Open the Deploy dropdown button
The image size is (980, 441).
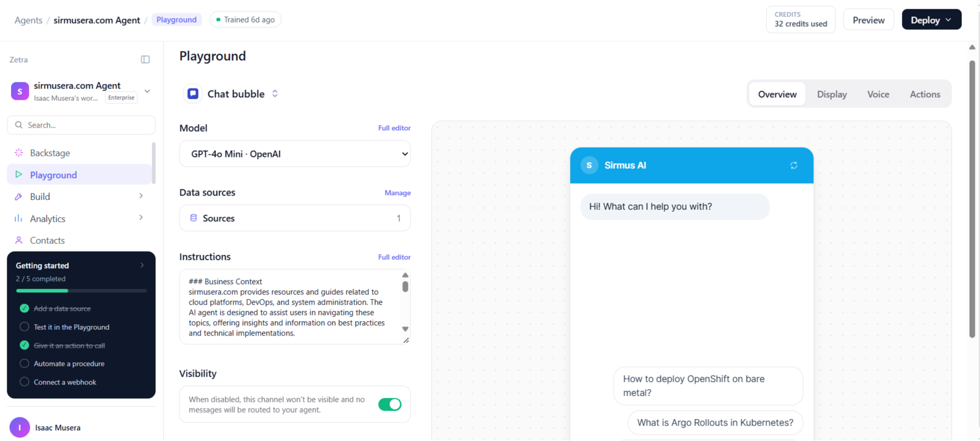931,20
